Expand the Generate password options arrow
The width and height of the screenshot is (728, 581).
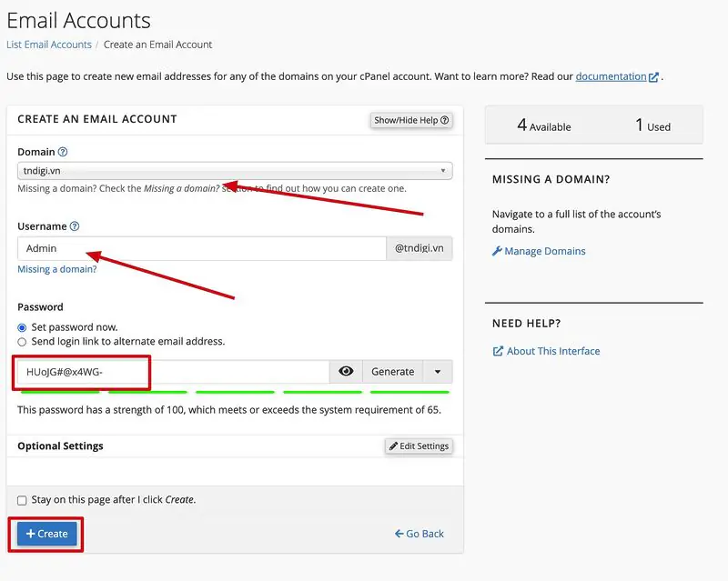tap(438, 372)
